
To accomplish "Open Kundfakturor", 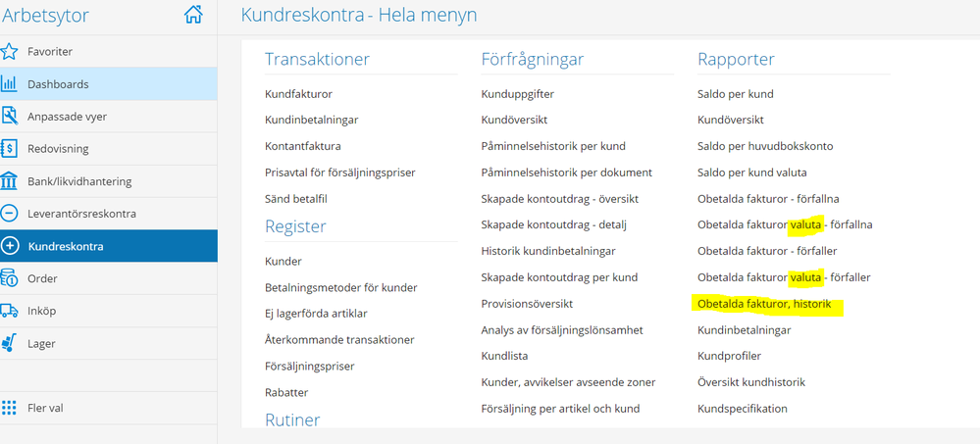I will coord(298,94).
